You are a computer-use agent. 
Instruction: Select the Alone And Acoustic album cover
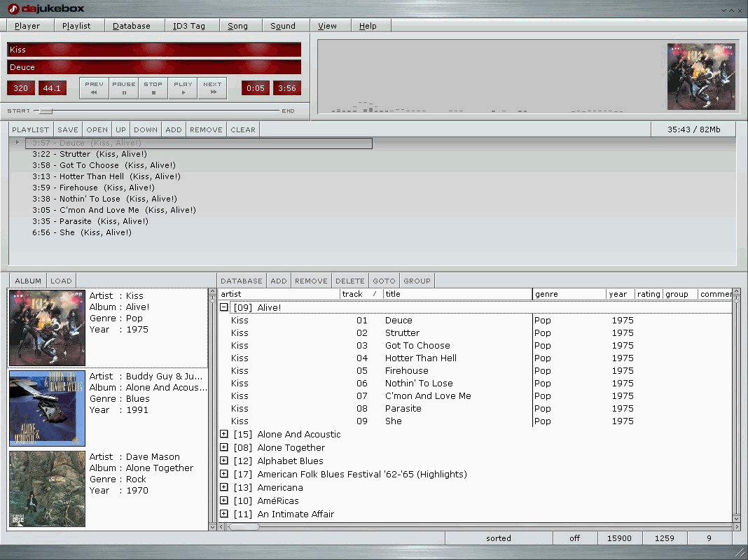tap(47, 408)
